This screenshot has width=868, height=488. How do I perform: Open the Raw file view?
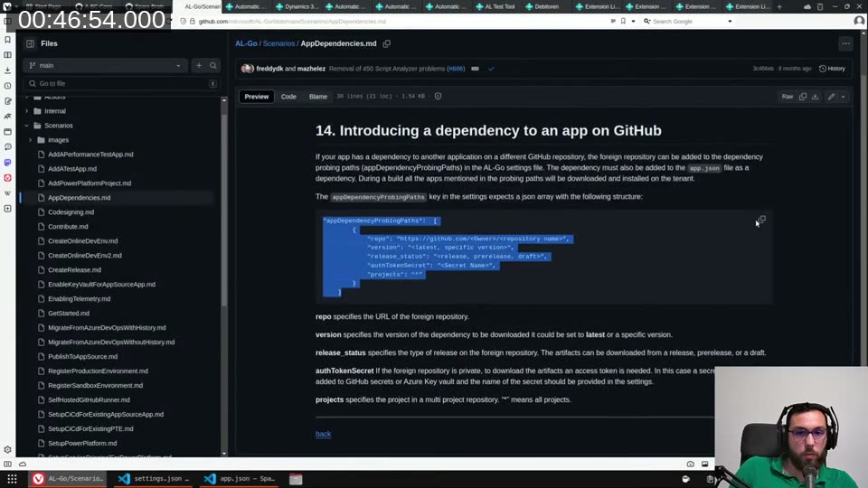788,97
